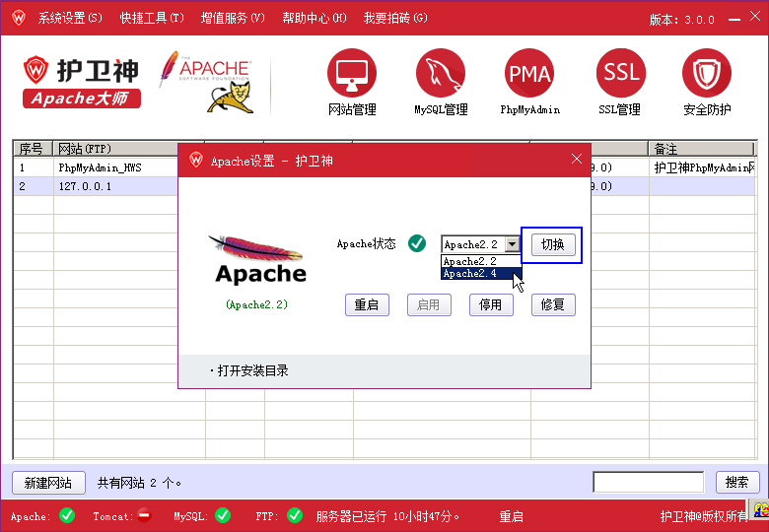Open the 增值服务(V) menu
Screen dimensions: 769x532
pyautogui.click(x=233, y=18)
